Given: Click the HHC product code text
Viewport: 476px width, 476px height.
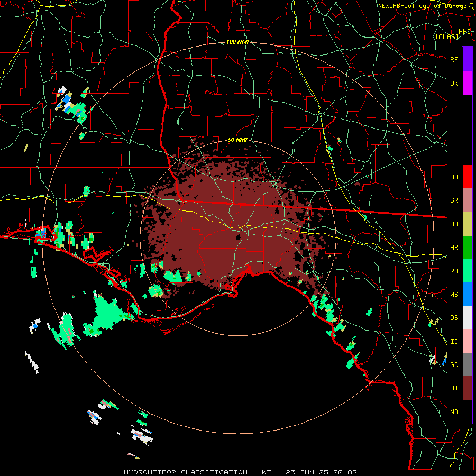Looking at the screenshot, I should click(465, 32).
